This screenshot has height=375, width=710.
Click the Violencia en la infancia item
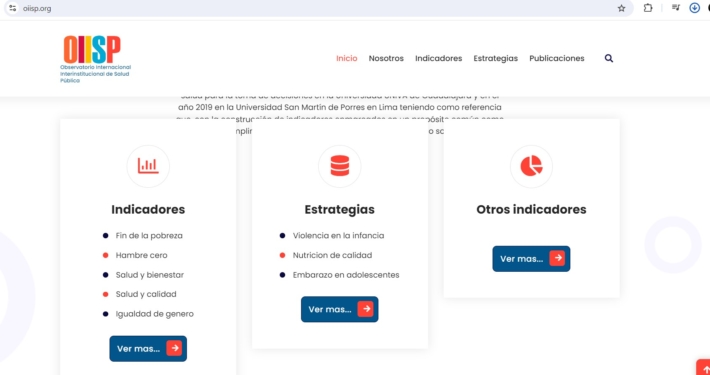click(x=338, y=236)
